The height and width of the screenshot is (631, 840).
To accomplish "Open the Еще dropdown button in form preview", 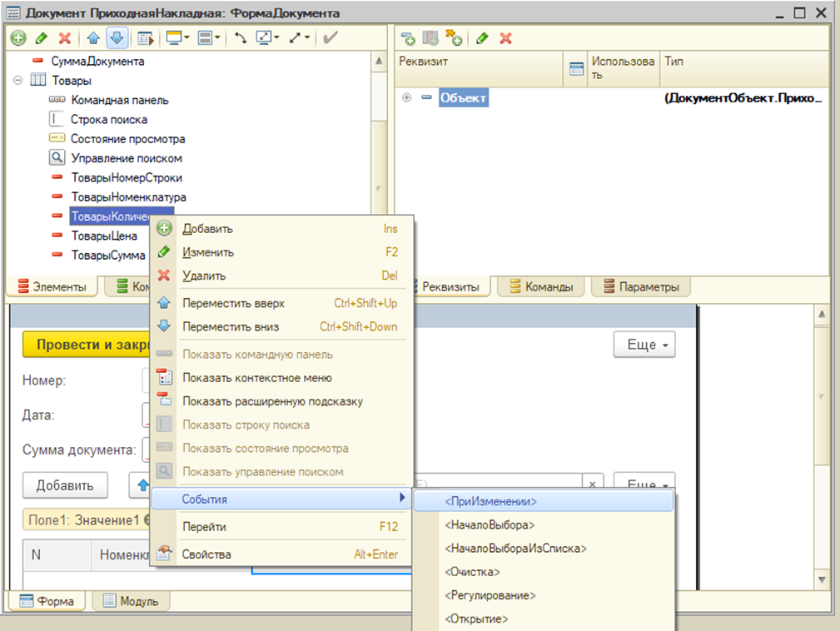I will coord(644,345).
